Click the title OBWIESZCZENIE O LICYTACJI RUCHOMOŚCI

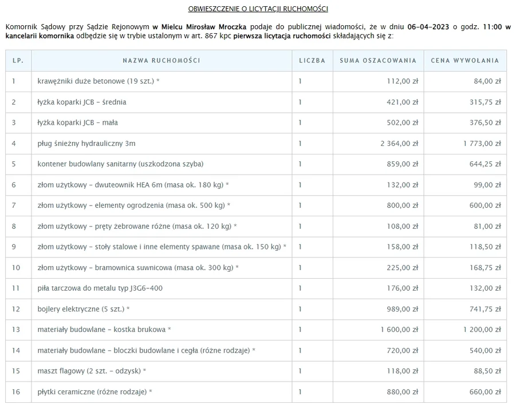tap(258, 9)
